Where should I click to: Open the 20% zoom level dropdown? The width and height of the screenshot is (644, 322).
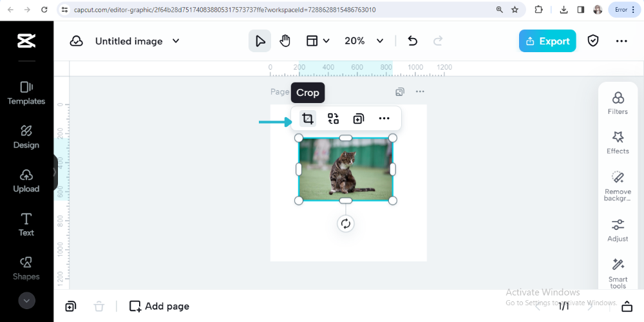point(364,41)
